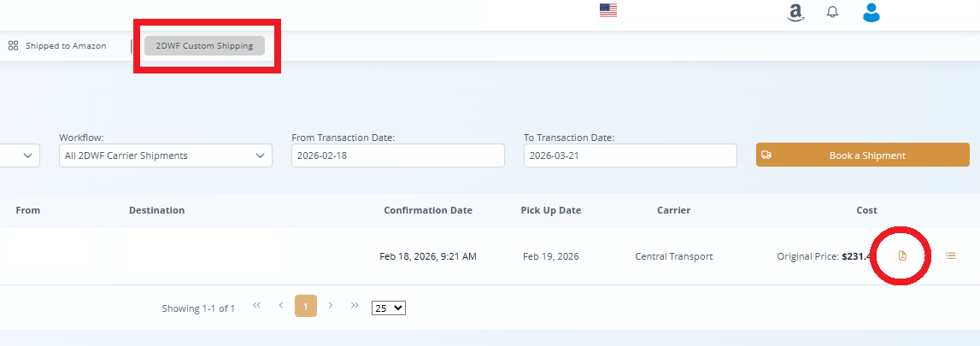Image resolution: width=980 pixels, height=346 pixels.
Task: Select page 1 in pagination
Action: coord(306,305)
